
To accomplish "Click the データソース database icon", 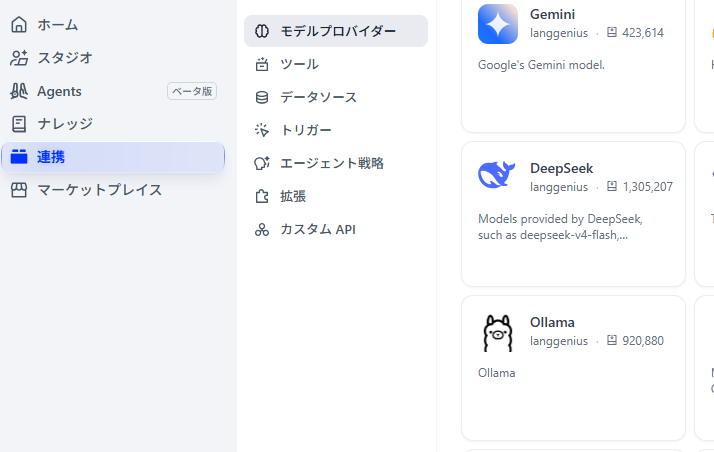I will click(262, 97).
